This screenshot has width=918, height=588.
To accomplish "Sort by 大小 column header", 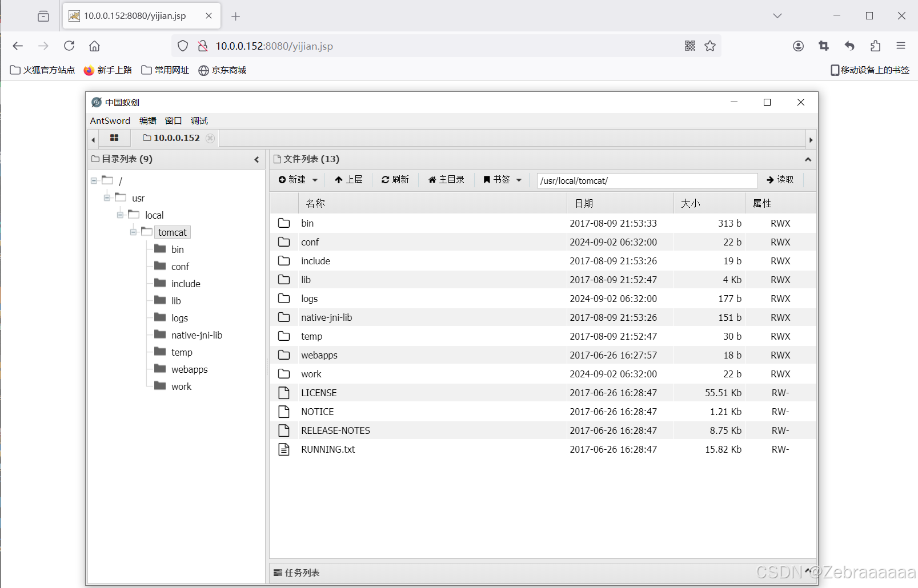I will [x=709, y=203].
